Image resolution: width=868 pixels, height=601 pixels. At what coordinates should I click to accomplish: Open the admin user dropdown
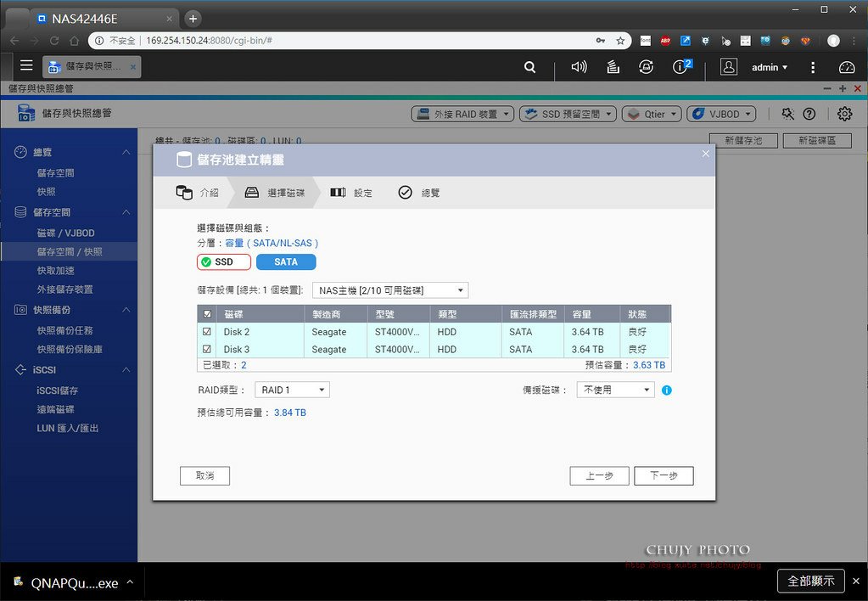(770, 67)
